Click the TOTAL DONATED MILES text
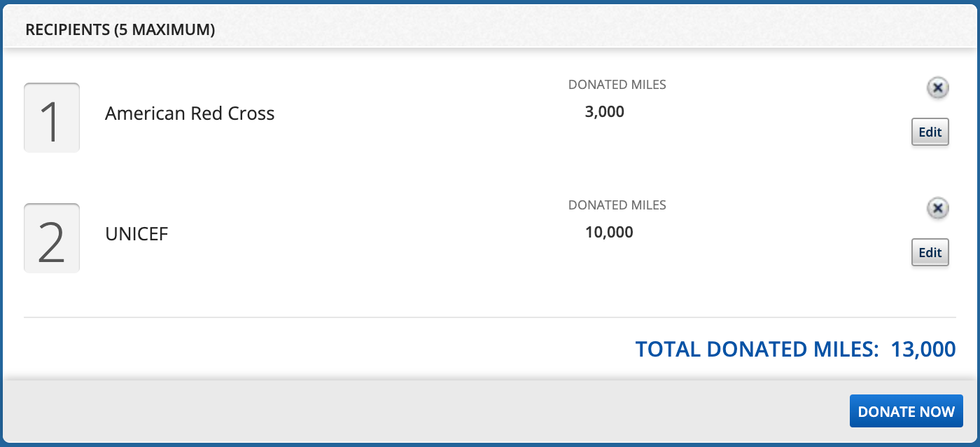Screen dimensions: 980x447 [752, 349]
